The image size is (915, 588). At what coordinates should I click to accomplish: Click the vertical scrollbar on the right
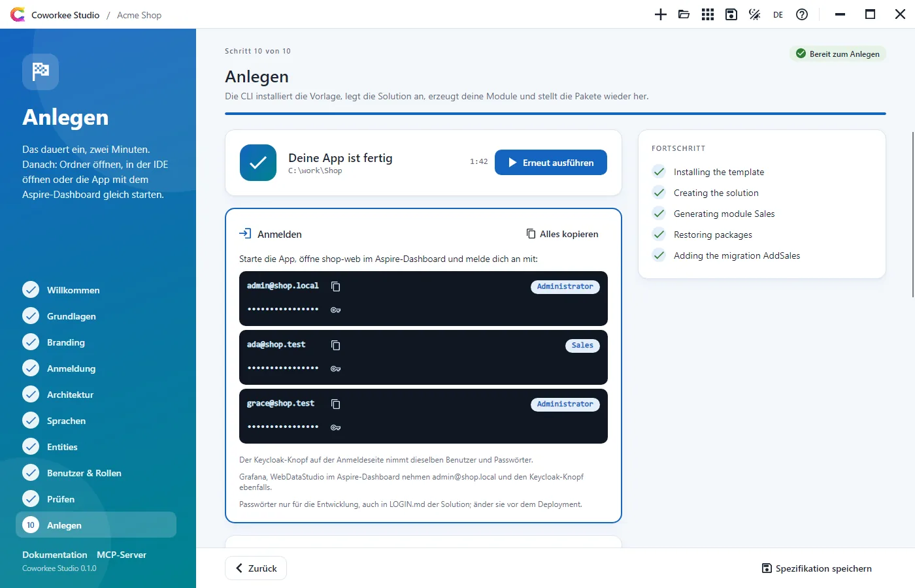click(x=912, y=214)
